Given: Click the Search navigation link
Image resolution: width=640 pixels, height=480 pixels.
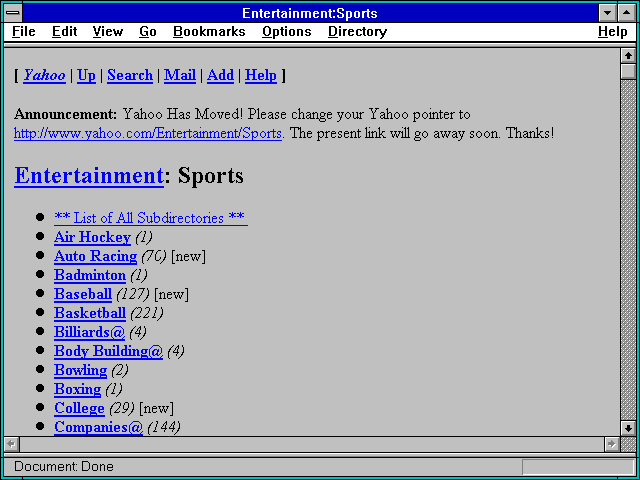Looking at the screenshot, I should coord(130,76).
